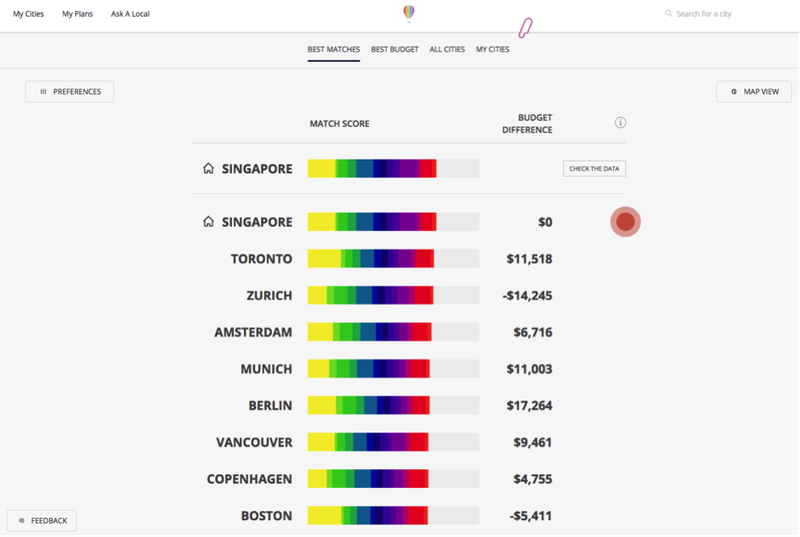Click the pink paperclip icon

click(526, 28)
